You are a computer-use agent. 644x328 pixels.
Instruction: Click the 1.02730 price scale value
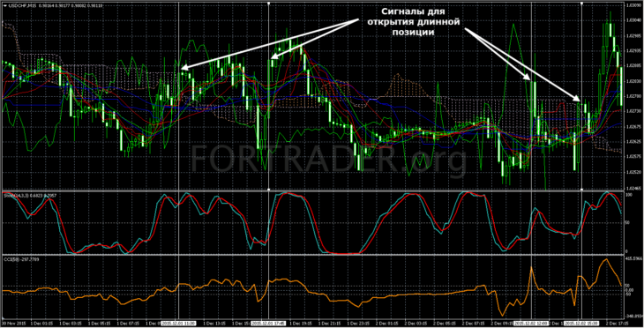click(634, 111)
